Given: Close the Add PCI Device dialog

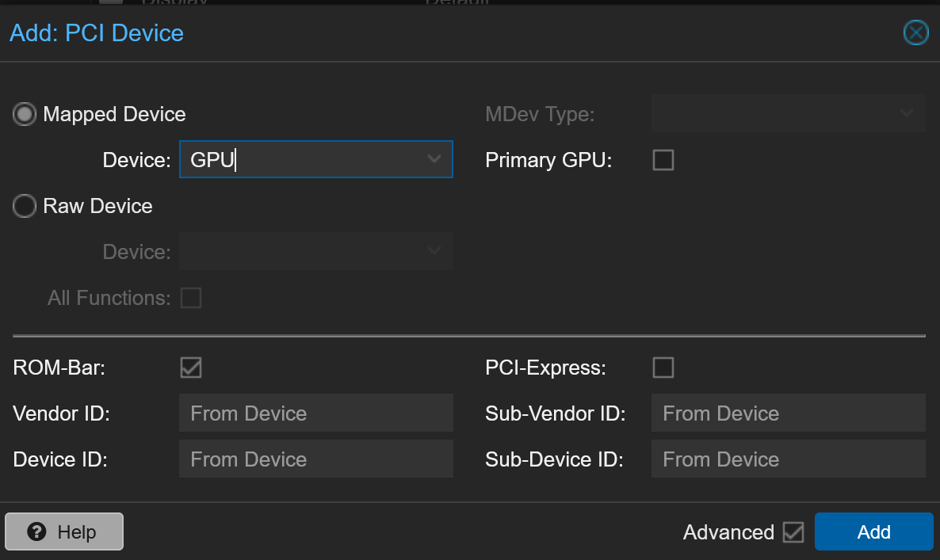Looking at the screenshot, I should click(x=915, y=32).
